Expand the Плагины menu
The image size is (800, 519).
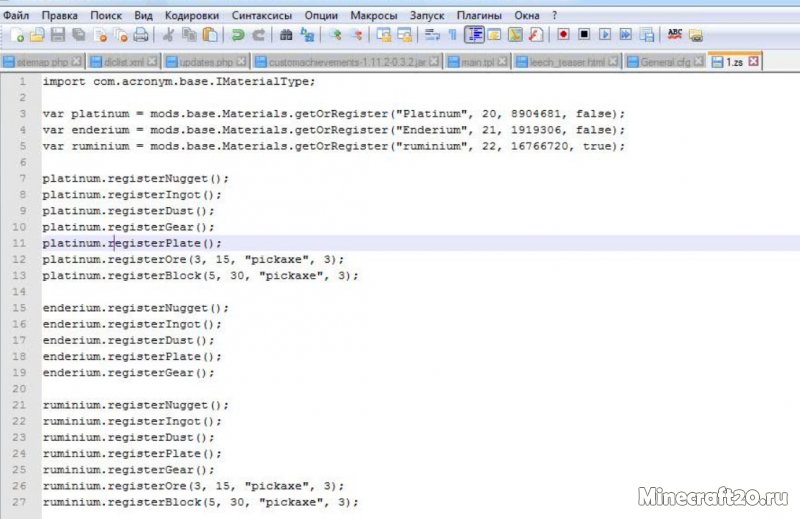(480, 16)
